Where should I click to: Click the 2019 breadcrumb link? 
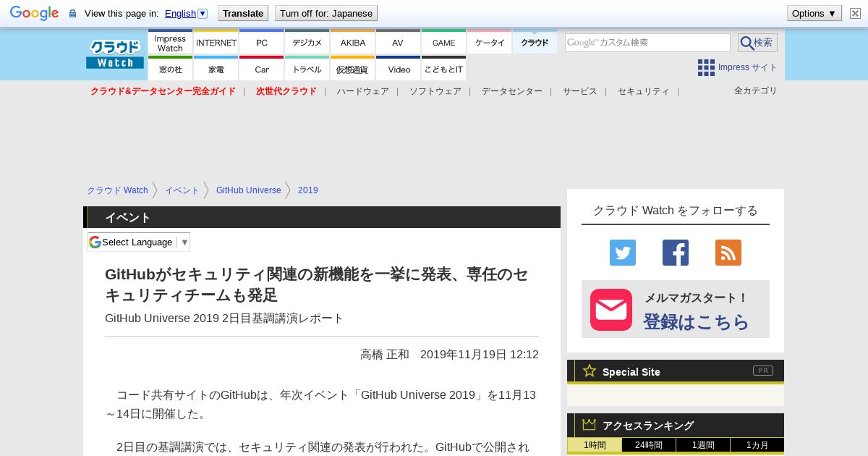(308, 190)
